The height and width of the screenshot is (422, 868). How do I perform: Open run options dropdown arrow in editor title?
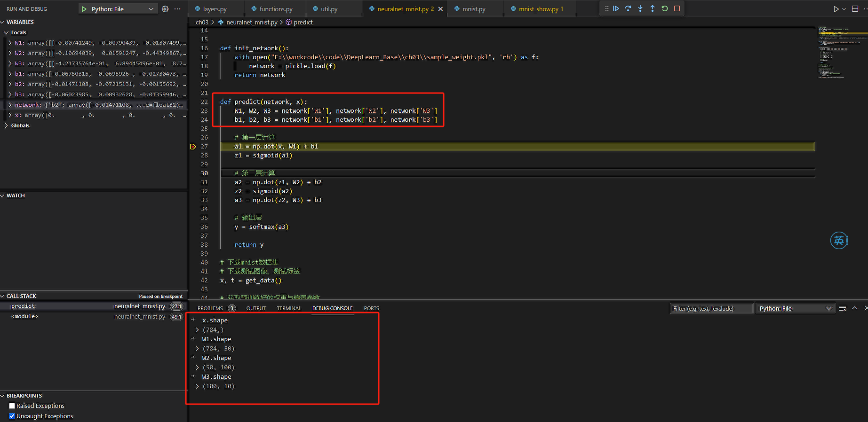coord(844,9)
